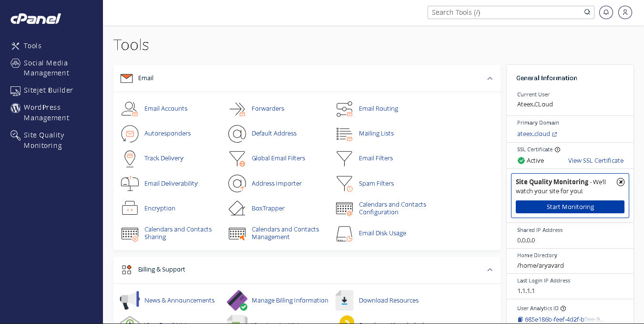Collapse the Email section
Screen dimensions: 644x324
pyautogui.click(x=490, y=78)
